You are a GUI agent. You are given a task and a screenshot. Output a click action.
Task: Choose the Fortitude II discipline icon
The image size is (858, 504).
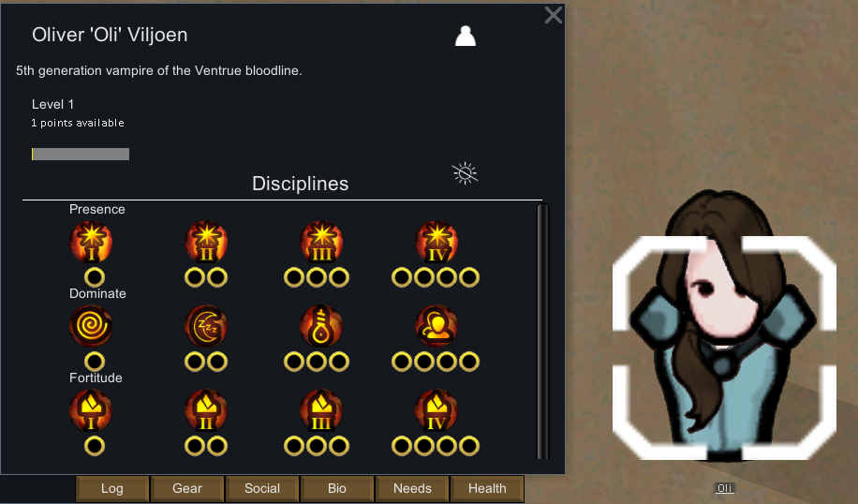click(x=206, y=410)
